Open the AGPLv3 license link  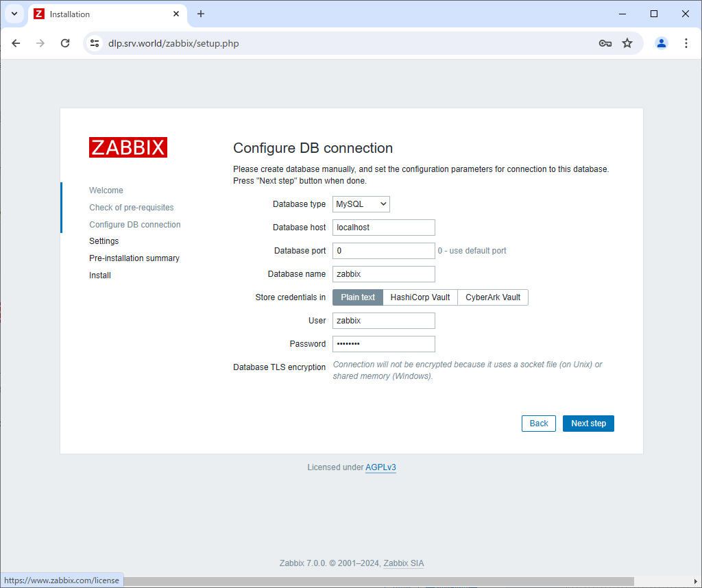pos(380,467)
